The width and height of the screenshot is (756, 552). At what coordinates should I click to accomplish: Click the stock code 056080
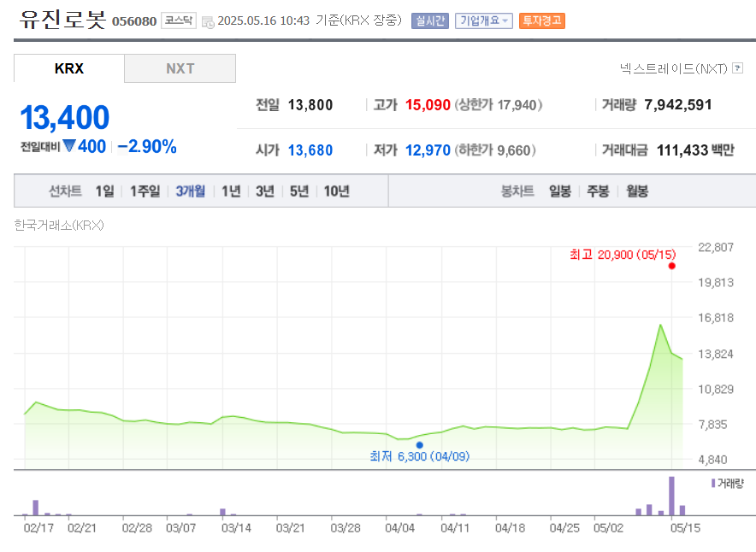134,21
